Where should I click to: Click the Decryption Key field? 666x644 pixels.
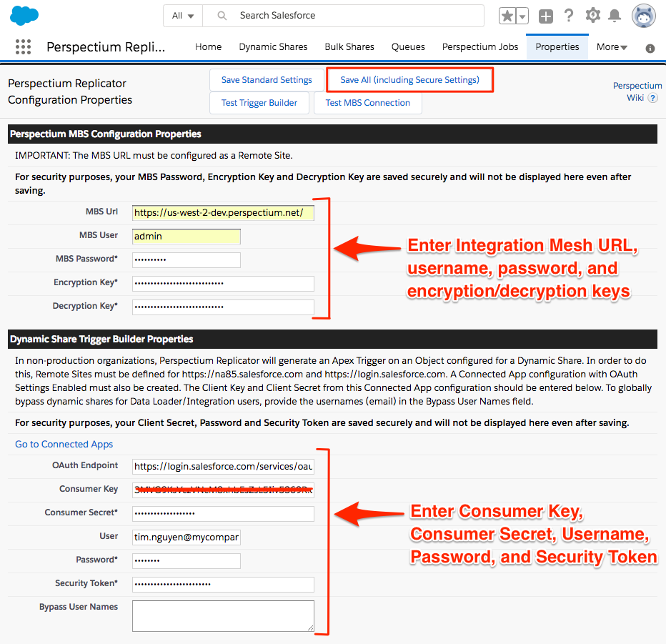pos(223,307)
